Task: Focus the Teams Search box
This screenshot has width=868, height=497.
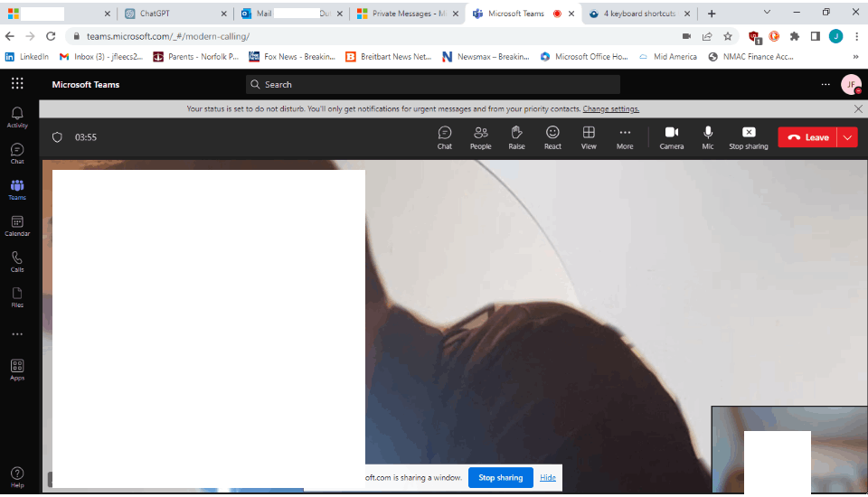Action: pos(433,84)
